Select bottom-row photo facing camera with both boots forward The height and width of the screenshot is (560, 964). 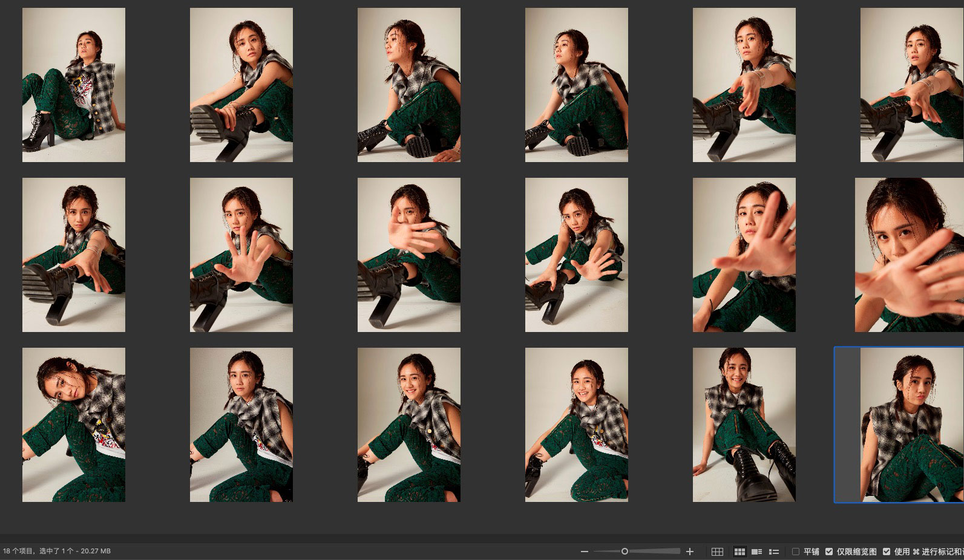(744, 425)
